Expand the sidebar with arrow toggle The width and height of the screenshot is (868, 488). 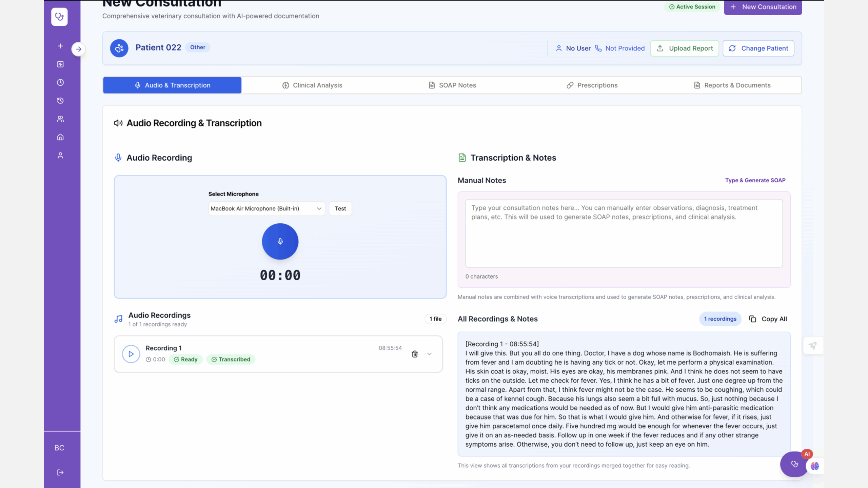(78, 49)
